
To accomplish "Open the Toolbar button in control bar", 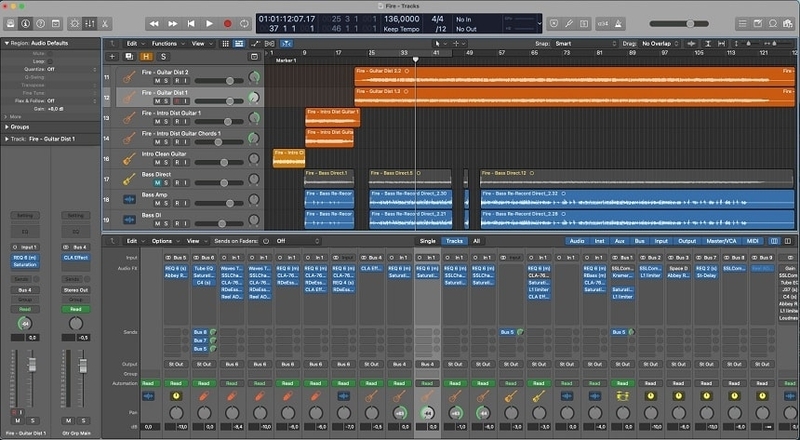I will click(56, 23).
